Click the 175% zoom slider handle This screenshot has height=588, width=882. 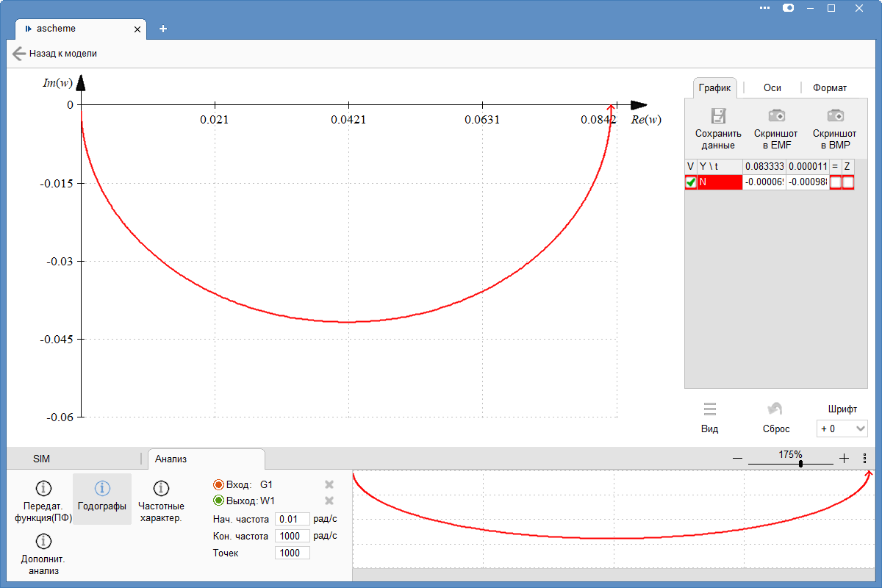(800, 464)
